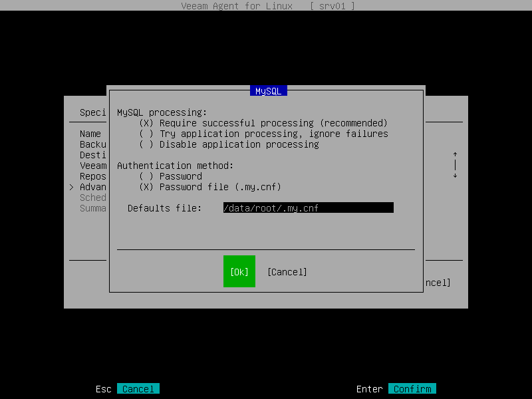Click the Enter key hint label
This screenshot has width=532, height=399.
point(370,389)
